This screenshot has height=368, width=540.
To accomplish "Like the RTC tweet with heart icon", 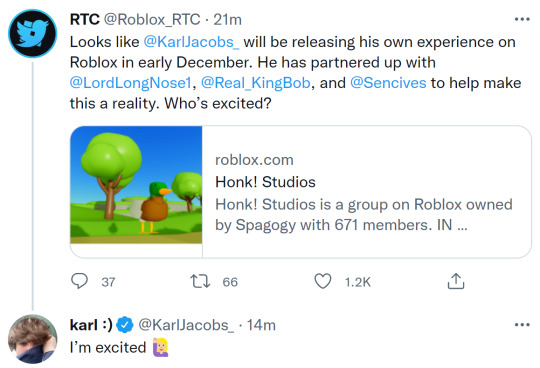I will 323,281.
